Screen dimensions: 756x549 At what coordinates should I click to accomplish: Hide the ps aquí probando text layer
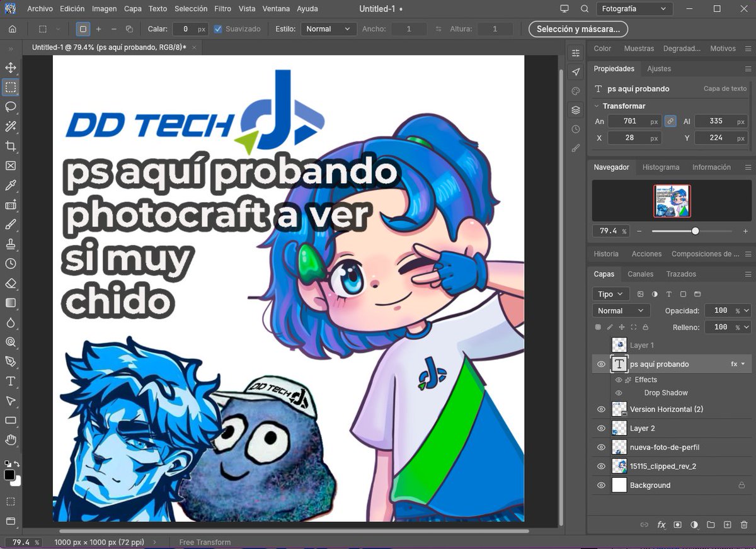tap(601, 364)
